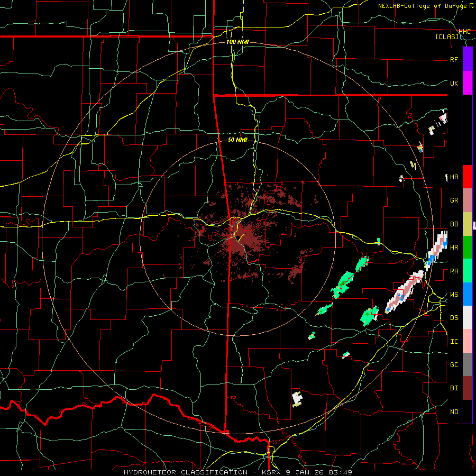The height and width of the screenshot is (476, 476).
Task: Click the "RF" legend label
Action: point(454,59)
